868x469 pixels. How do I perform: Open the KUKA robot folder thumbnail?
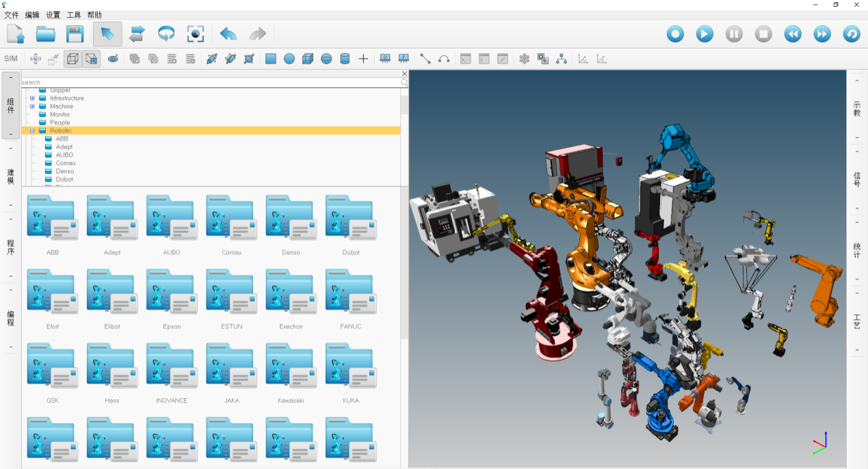(x=350, y=366)
